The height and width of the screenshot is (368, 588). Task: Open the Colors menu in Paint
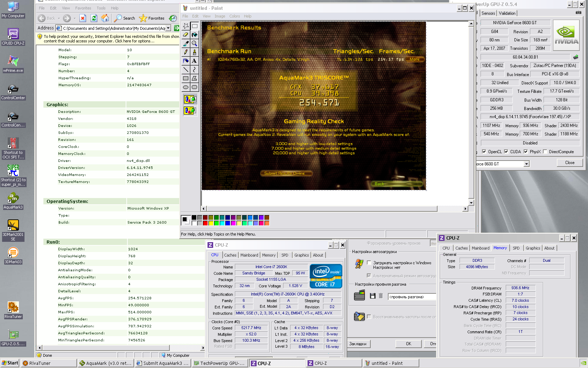pos(234,16)
